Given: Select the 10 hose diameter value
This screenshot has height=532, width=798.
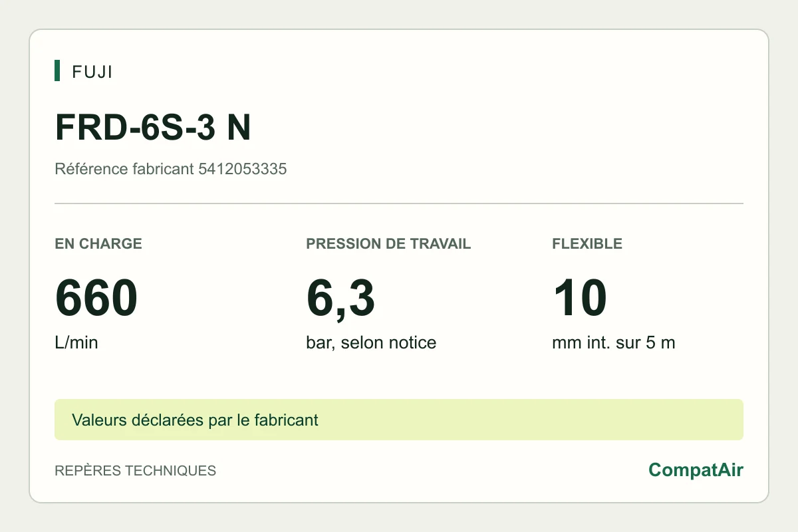Looking at the screenshot, I should coord(579,299).
